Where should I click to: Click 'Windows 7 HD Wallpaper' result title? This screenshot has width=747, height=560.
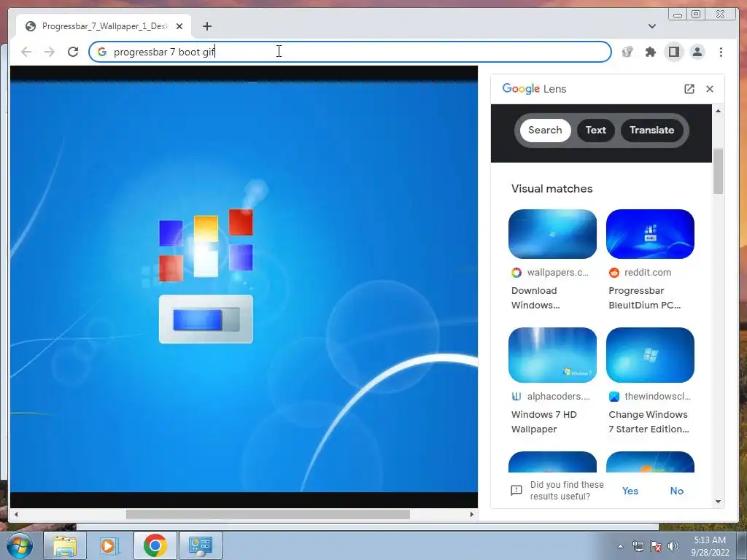coord(543,421)
